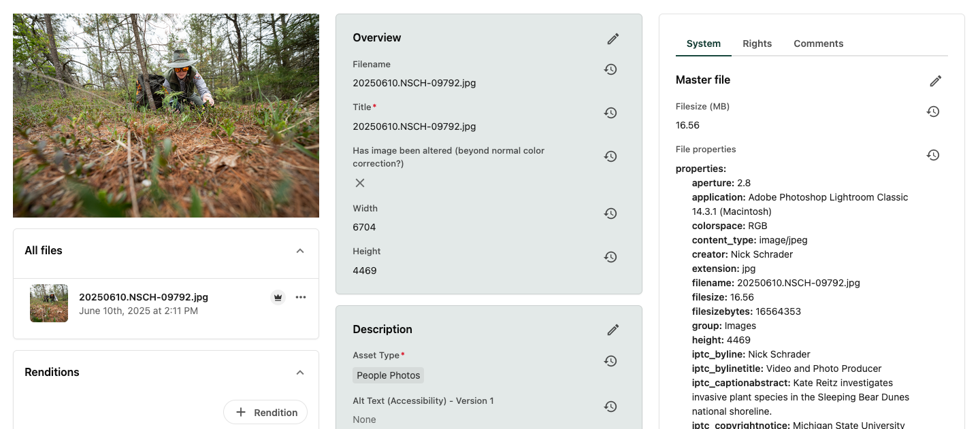
Task: View history for image altered field
Action: pyautogui.click(x=610, y=156)
